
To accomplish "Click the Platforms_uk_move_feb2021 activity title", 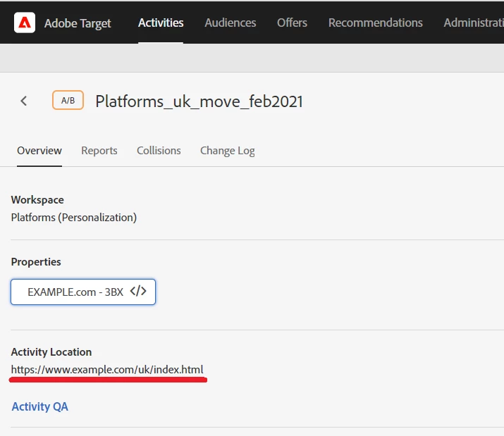I will point(199,102).
